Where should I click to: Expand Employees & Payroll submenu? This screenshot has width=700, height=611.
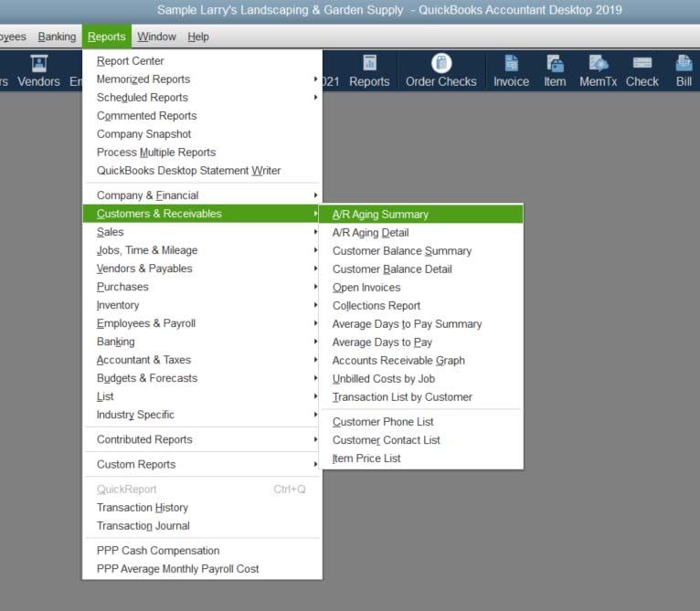coord(202,323)
